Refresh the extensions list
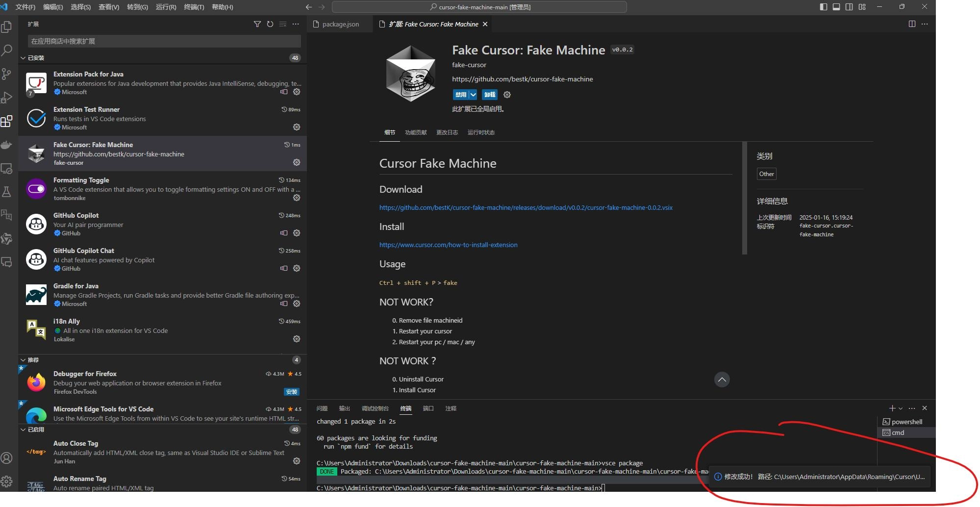This screenshot has width=980, height=507. click(x=270, y=24)
